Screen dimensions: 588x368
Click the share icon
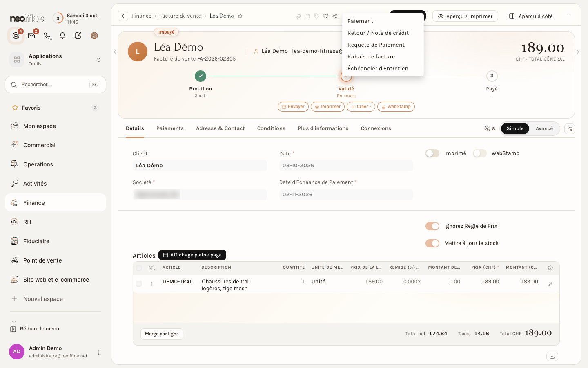334,16
